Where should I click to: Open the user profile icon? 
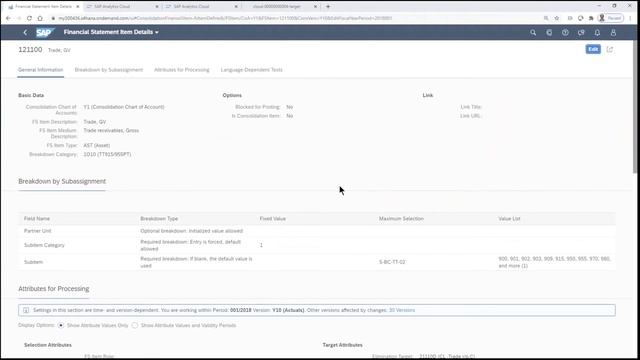click(613, 32)
